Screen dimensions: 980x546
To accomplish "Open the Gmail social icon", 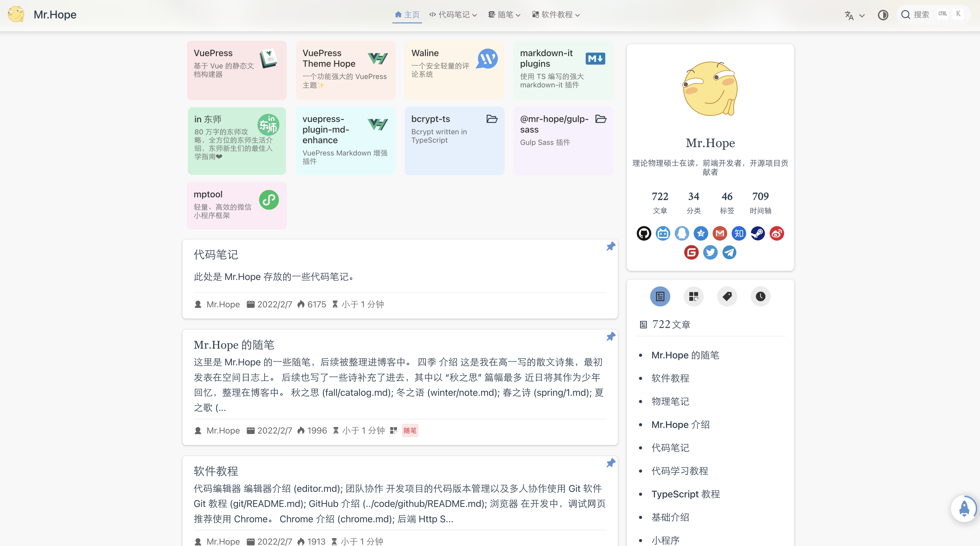I will point(720,233).
